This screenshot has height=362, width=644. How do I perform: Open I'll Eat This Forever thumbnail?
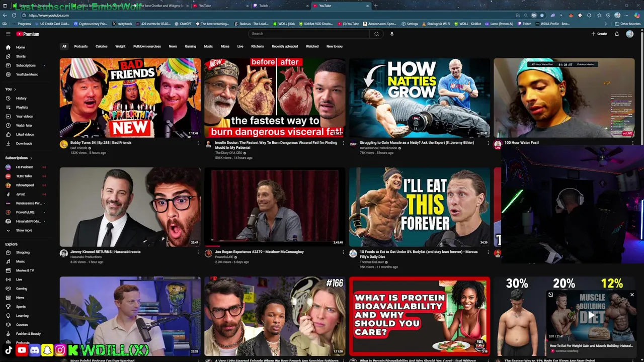pos(419,207)
